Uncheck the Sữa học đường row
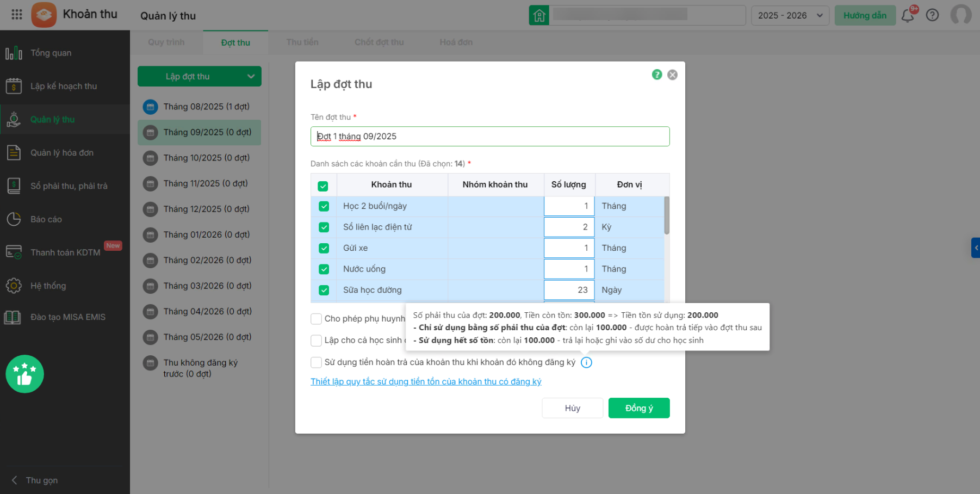980x494 pixels. (324, 290)
